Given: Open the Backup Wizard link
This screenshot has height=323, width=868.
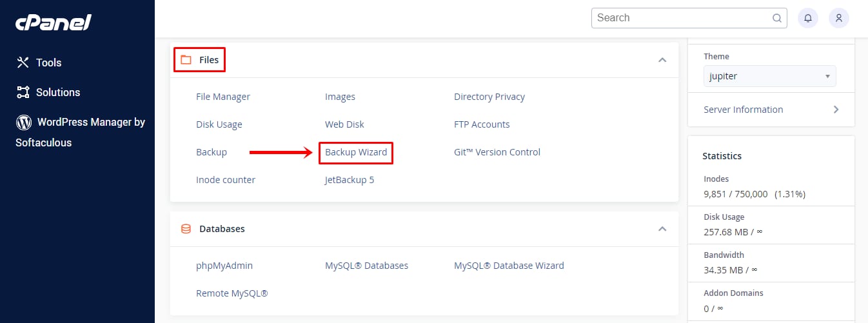Looking at the screenshot, I should tap(356, 152).
